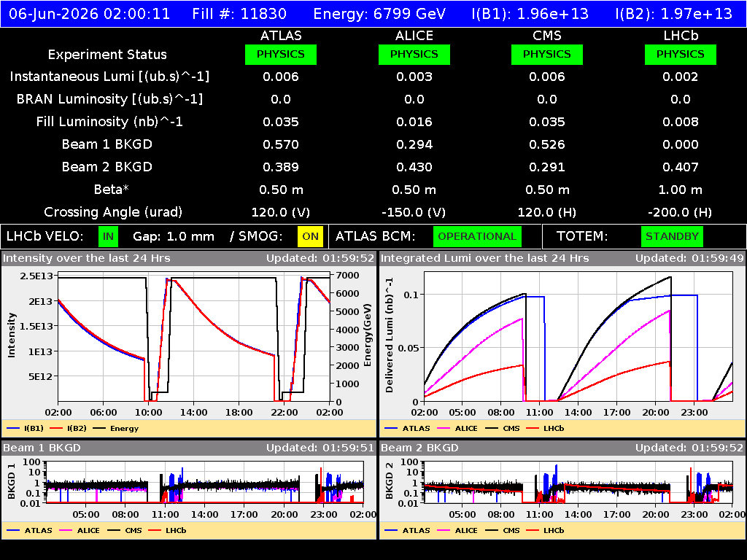Viewport: 747px width, 560px height.
Task: Click LHCb legend in Integrated Lumi chart
Action: point(545,429)
